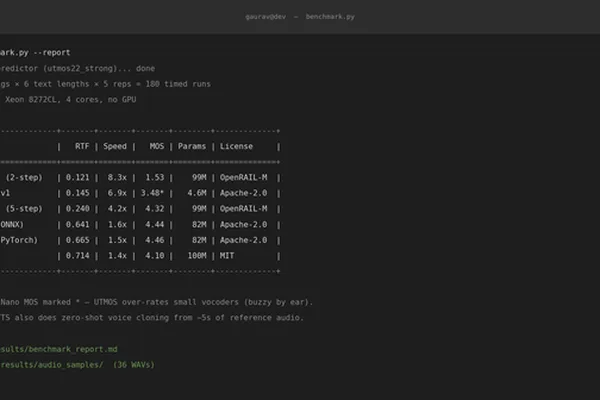The image size is (600, 400).
Task: Click the 4.6M params cell
Action: [197, 193]
